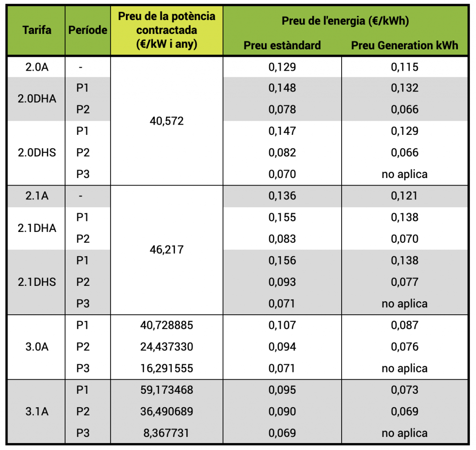Click the Preu Generation kWh subheader
Viewport: 476px width, 450px height.
[x=404, y=45]
